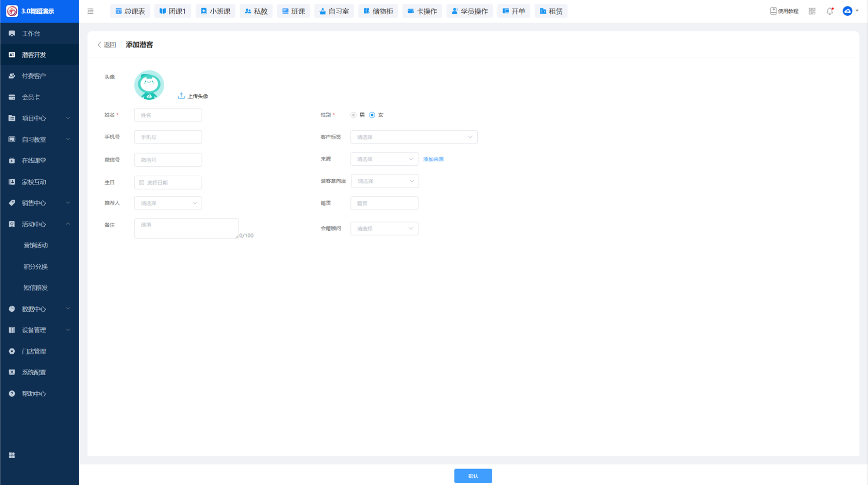Click the notification bell icon
This screenshot has height=485, width=868.
click(x=829, y=11)
